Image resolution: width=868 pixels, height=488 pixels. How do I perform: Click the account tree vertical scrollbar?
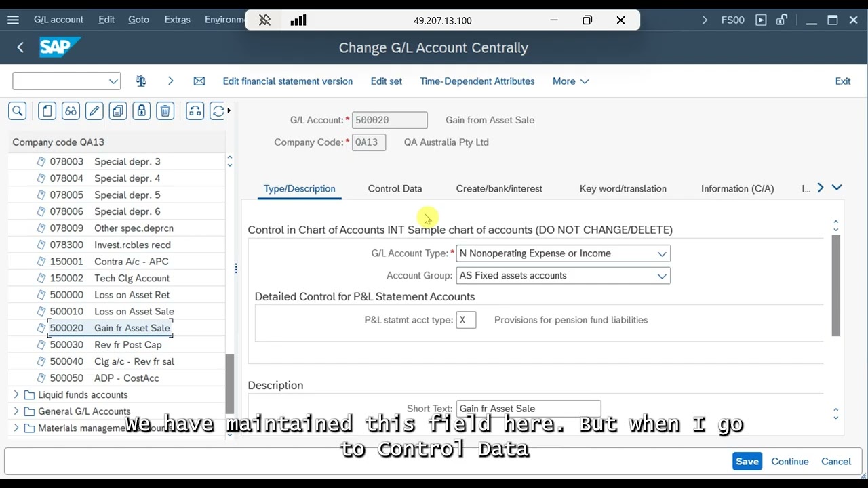(x=230, y=384)
